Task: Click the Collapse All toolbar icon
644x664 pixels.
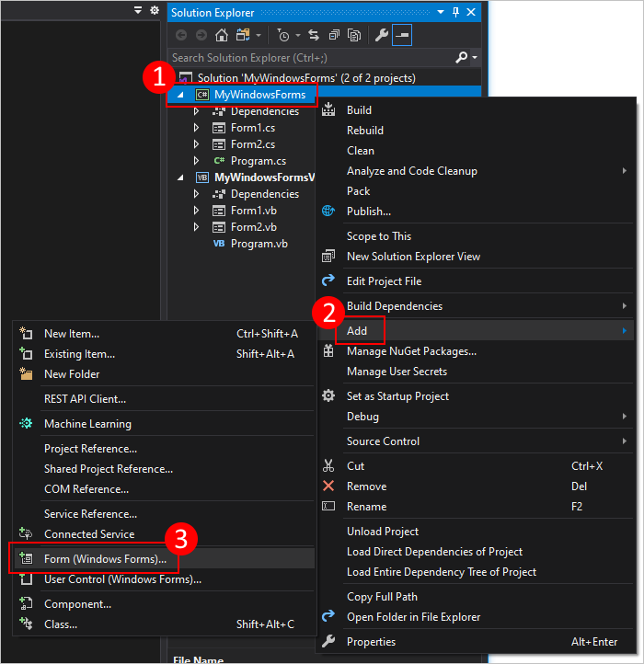Action: [x=333, y=35]
